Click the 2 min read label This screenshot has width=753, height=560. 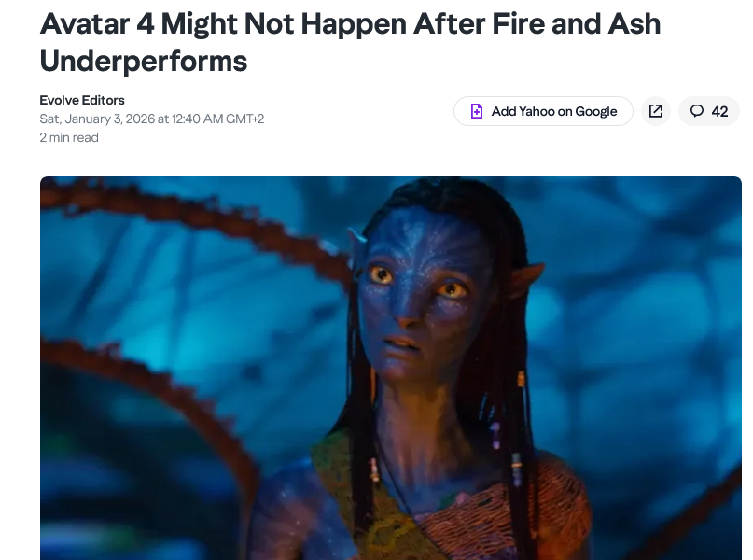tap(69, 137)
